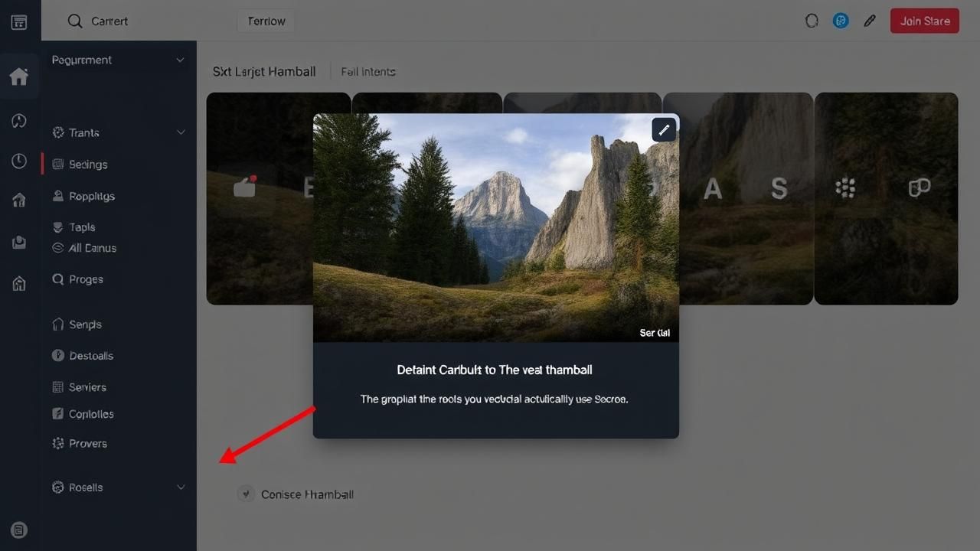Open the Proges sidebar item
This screenshot has height=551, width=980.
[86, 279]
